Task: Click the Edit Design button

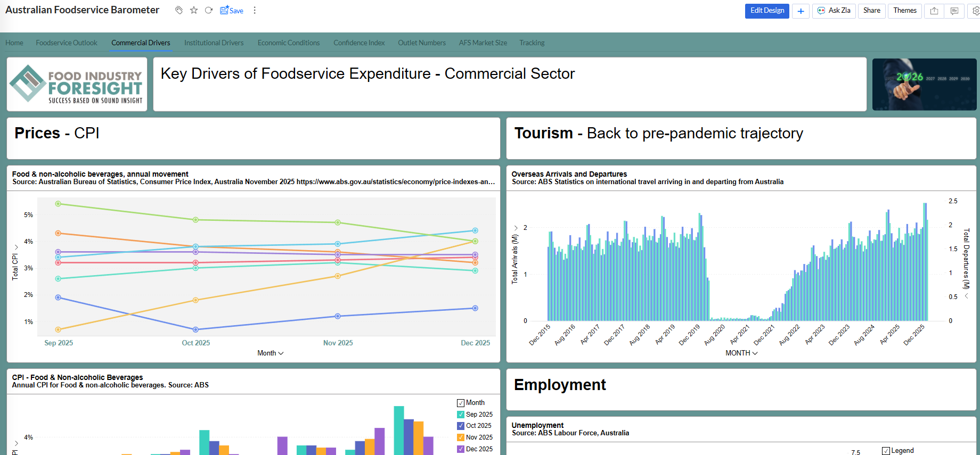Action: point(767,11)
